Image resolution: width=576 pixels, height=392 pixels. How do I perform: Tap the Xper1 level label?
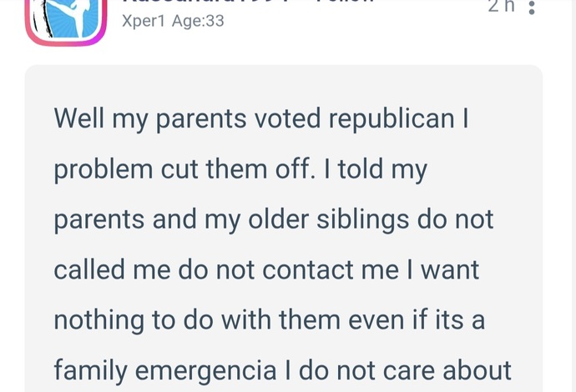pos(144,22)
